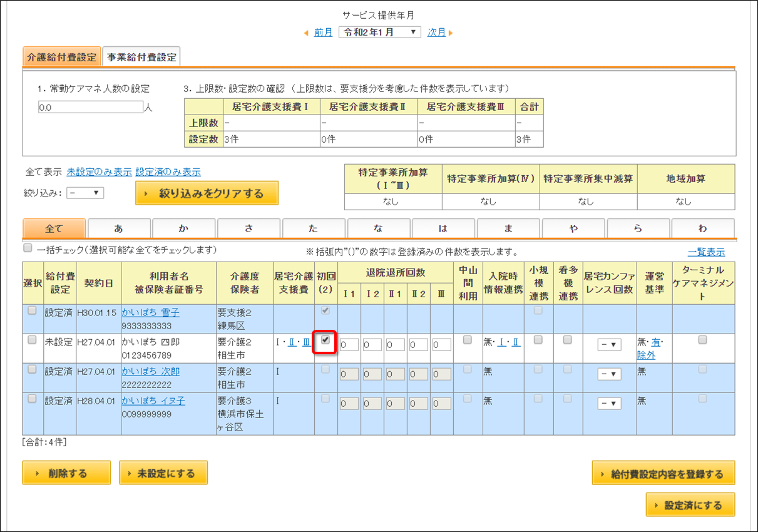This screenshot has width=758, height=532.
Task: Click the 設定済にする button
Action: (x=690, y=505)
